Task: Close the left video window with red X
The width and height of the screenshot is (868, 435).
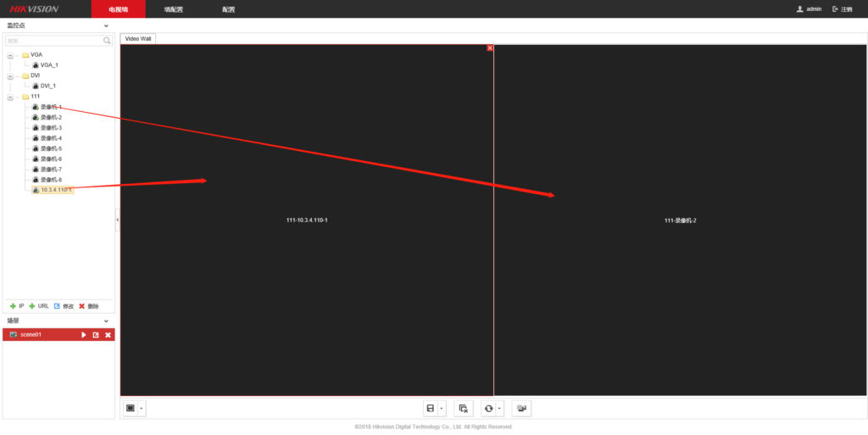Action: (x=490, y=48)
